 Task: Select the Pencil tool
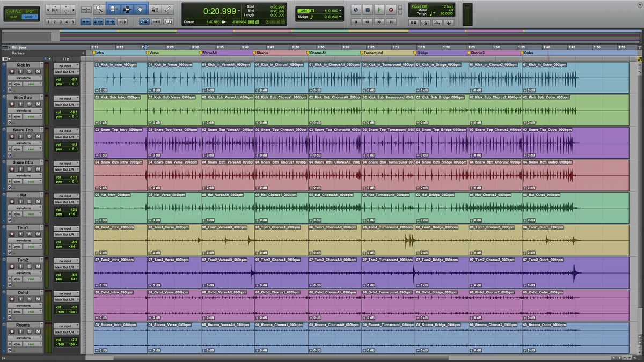[x=168, y=9]
